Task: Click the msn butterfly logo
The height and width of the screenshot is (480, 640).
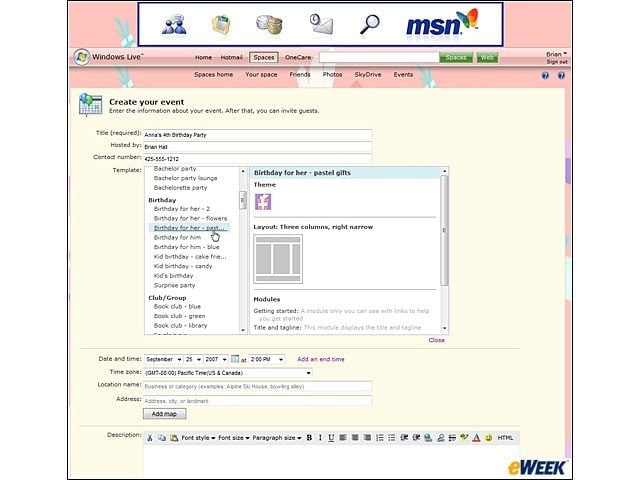Action: pos(442,24)
